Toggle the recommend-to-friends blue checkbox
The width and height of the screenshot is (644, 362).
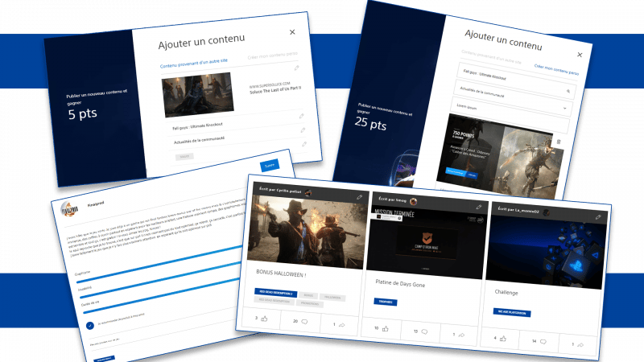pyautogui.click(x=90, y=326)
